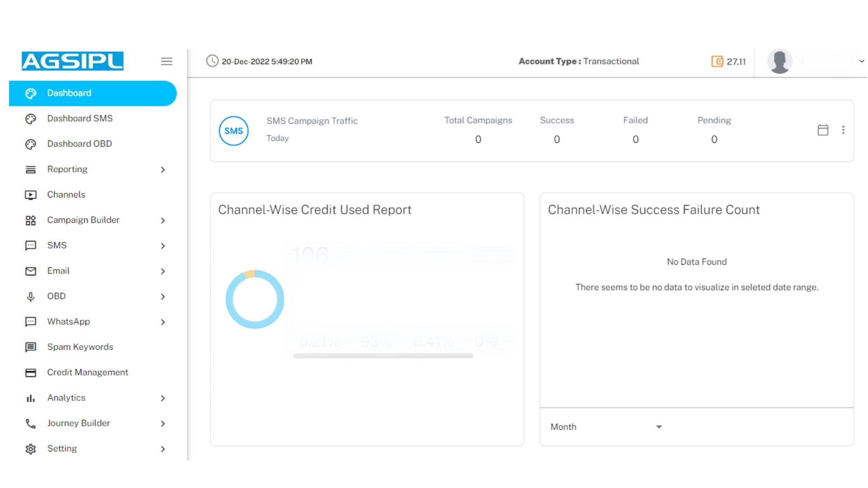Click the Setting gear icon
This screenshot has width=868, height=488.
click(31, 449)
